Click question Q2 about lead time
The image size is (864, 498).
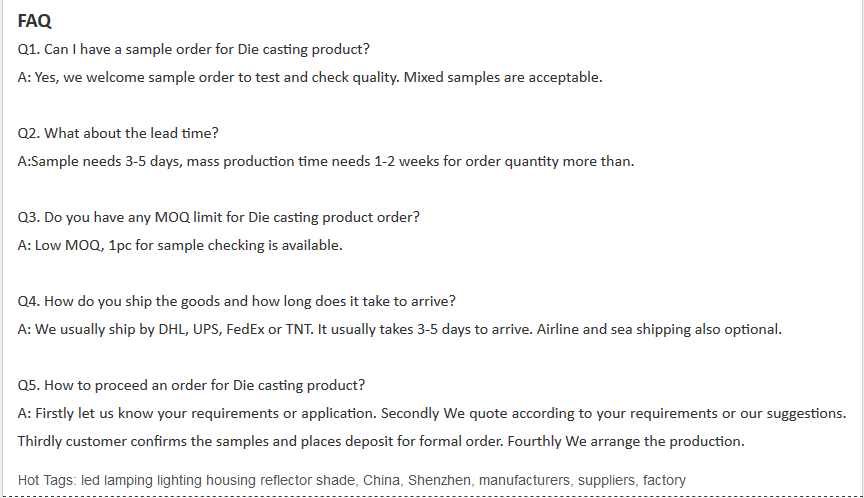coord(118,133)
